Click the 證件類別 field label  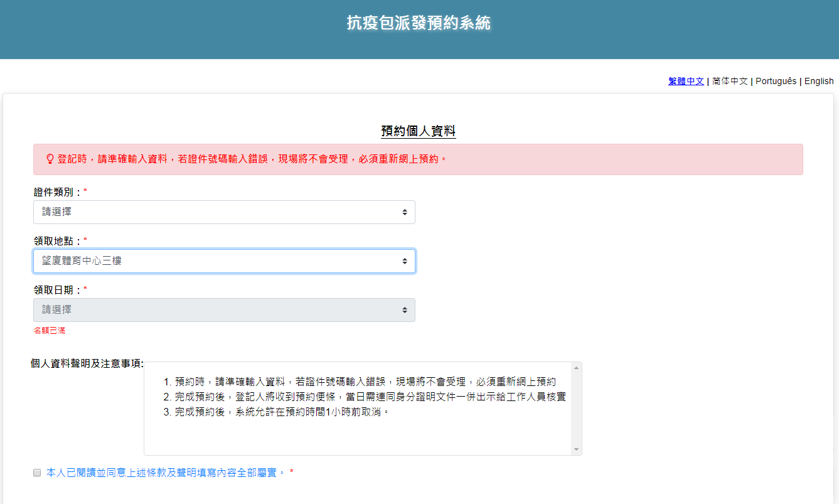click(x=58, y=192)
